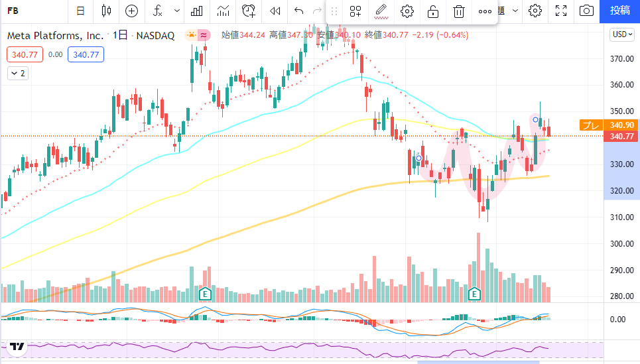Click the pink wave data-status icon

tap(204, 35)
